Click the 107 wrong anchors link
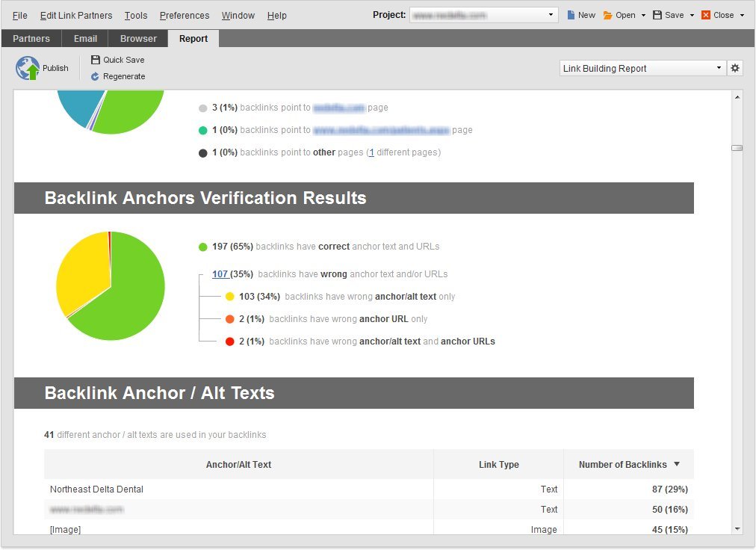This screenshot has width=756, height=550. (x=220, y=274)
